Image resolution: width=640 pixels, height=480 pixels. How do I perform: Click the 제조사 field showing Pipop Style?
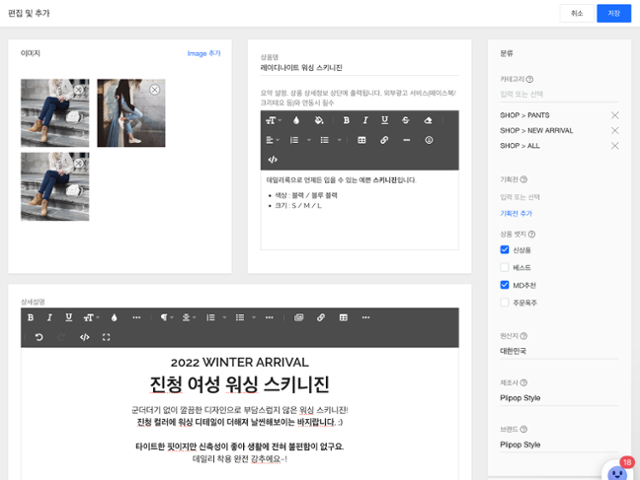[x=559, y=398]
